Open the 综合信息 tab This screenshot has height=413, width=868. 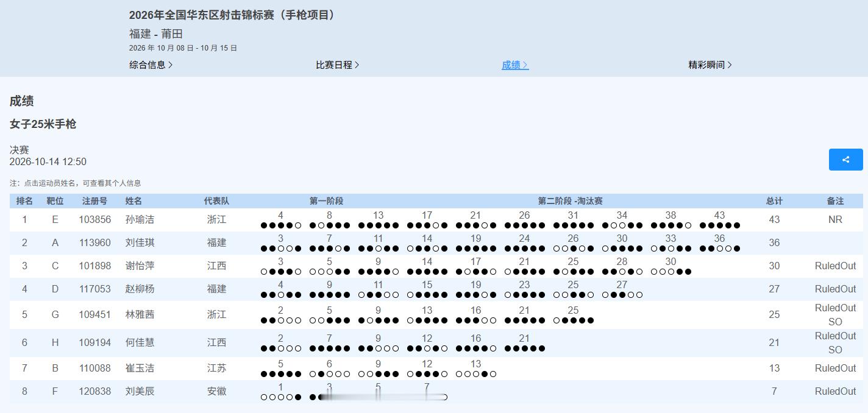(151, 65)
